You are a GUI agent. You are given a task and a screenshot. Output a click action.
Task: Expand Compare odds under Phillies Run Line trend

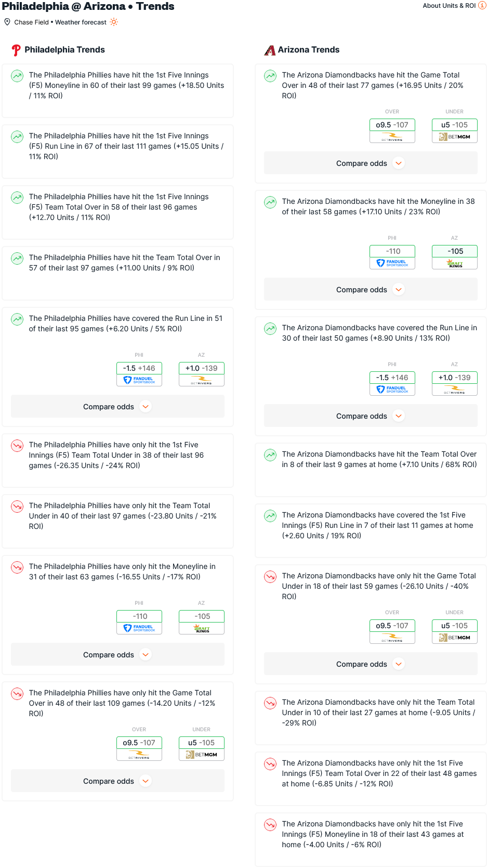point(117,407)
